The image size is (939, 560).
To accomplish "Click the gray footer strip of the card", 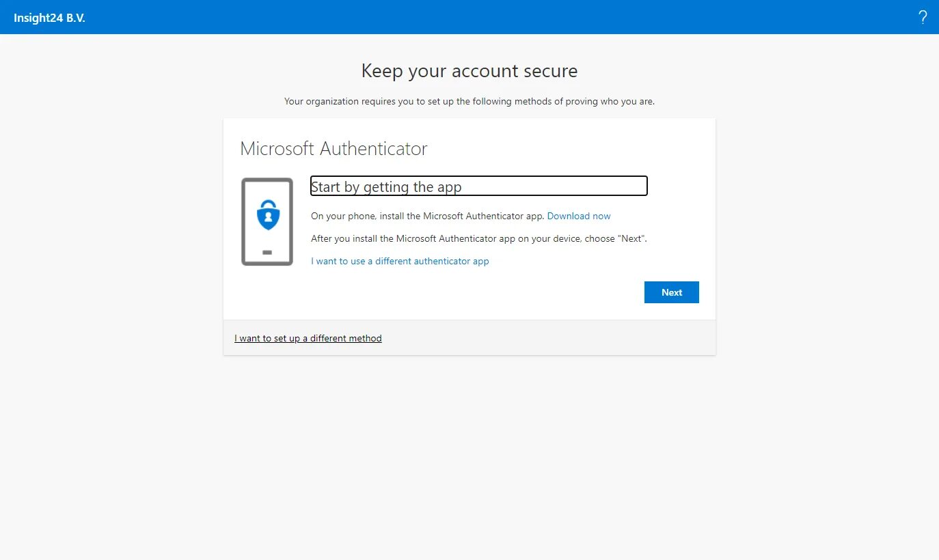I will tap(547, 338).
